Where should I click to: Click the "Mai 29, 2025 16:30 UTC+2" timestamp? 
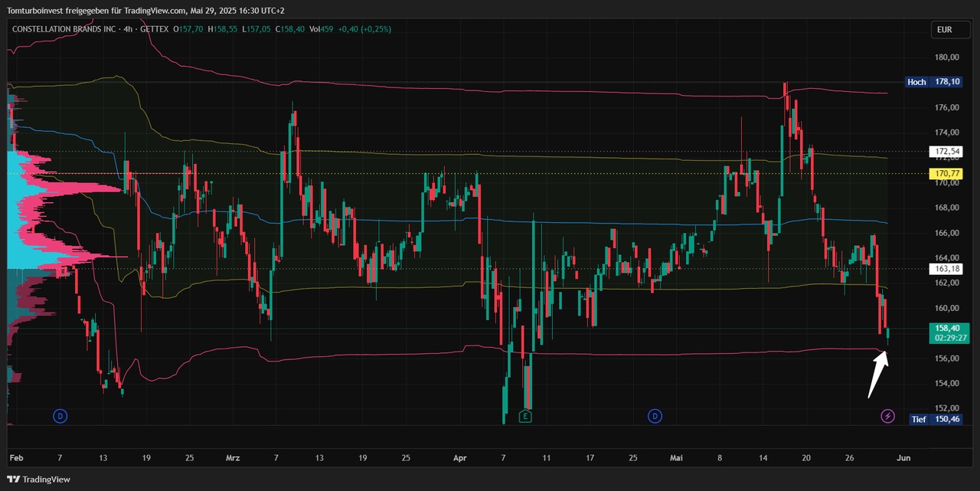(236, 10)
